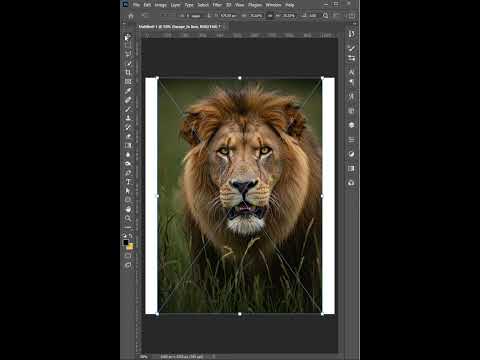This screenshot has width=480, height=360.
Task: Click the bottom-middle transform handle
Action: 240,314
